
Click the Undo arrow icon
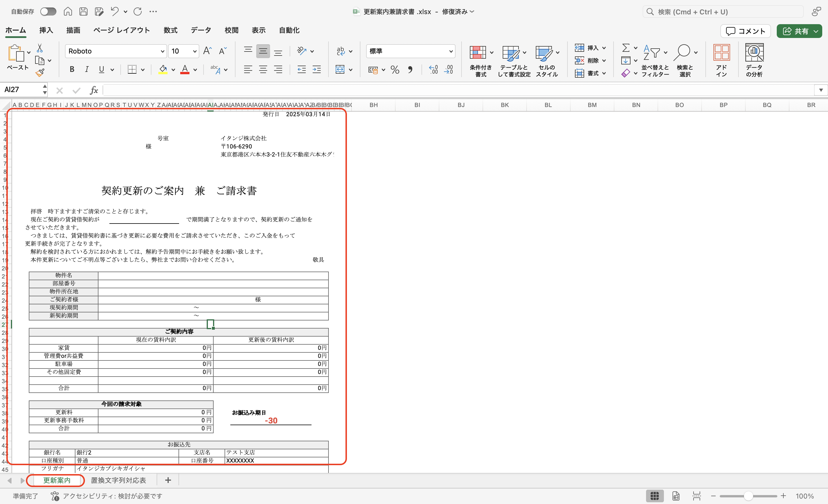click(x=115, y=12)
